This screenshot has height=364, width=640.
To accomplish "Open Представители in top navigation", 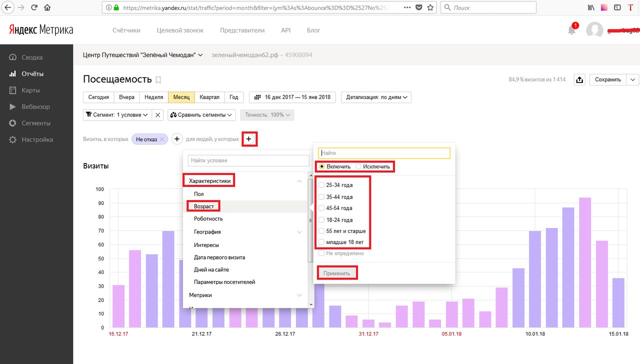I will [x=242, y=30].
